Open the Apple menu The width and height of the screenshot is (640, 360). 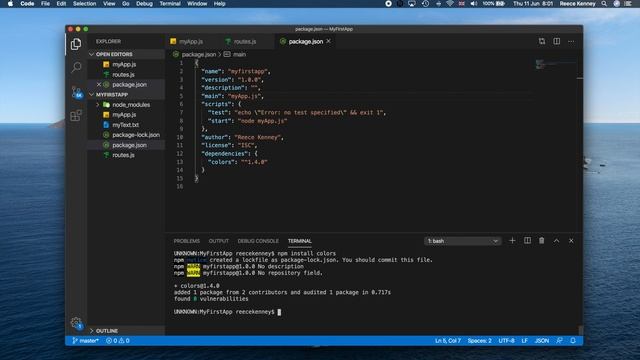[x=10, y=4]
